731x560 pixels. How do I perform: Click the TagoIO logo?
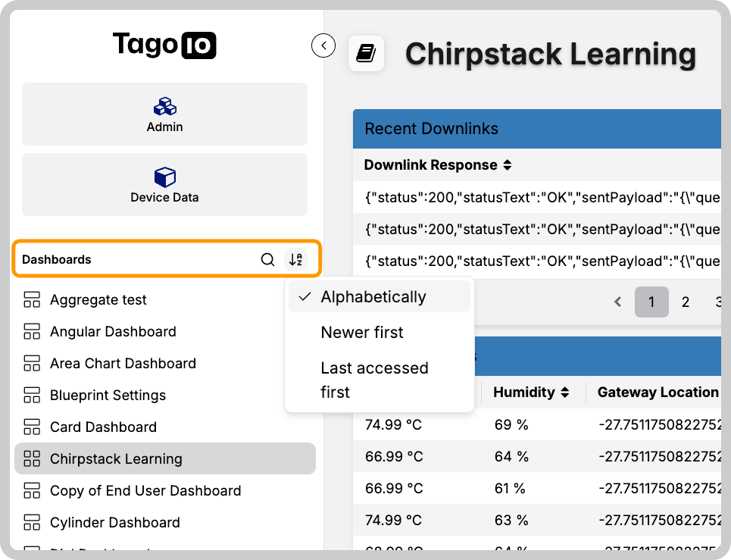[x=164, y=45]
